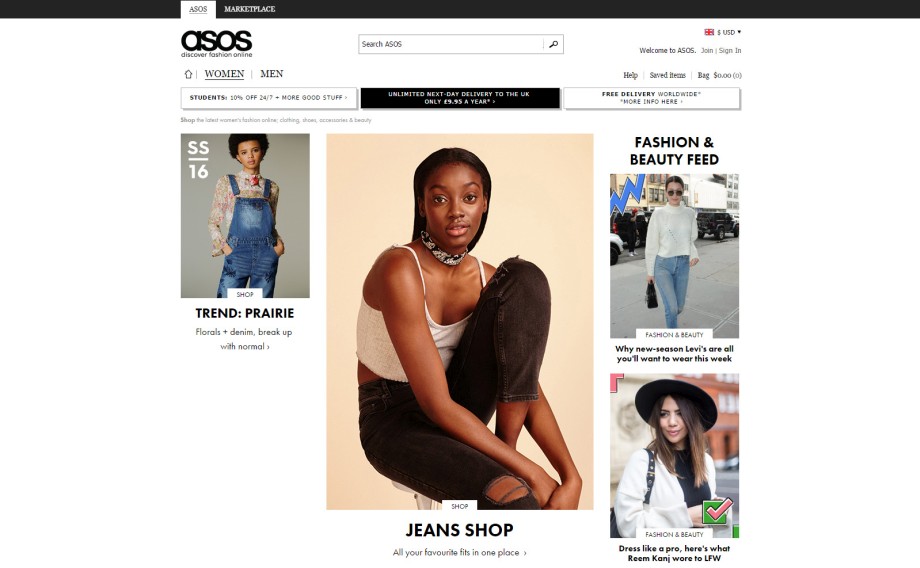The height and width of the screenshot is (568, 920).
Task: Click the home icon beside WOMEN
Action: click(x=188, y=74)
